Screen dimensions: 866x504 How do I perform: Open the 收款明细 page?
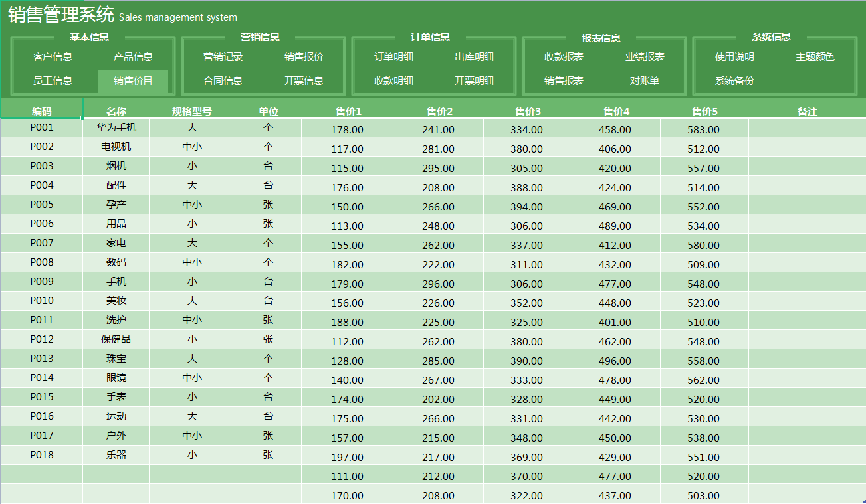tap(393, 81)
